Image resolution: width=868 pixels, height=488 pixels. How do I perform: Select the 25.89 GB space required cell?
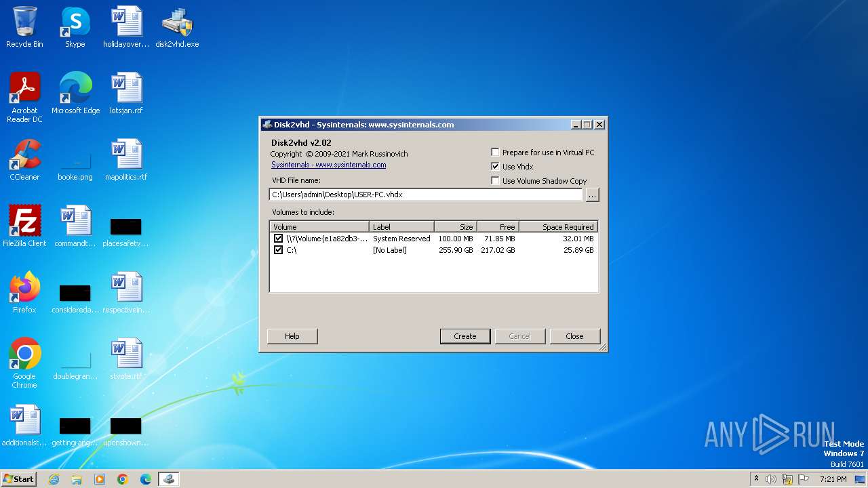578,250
